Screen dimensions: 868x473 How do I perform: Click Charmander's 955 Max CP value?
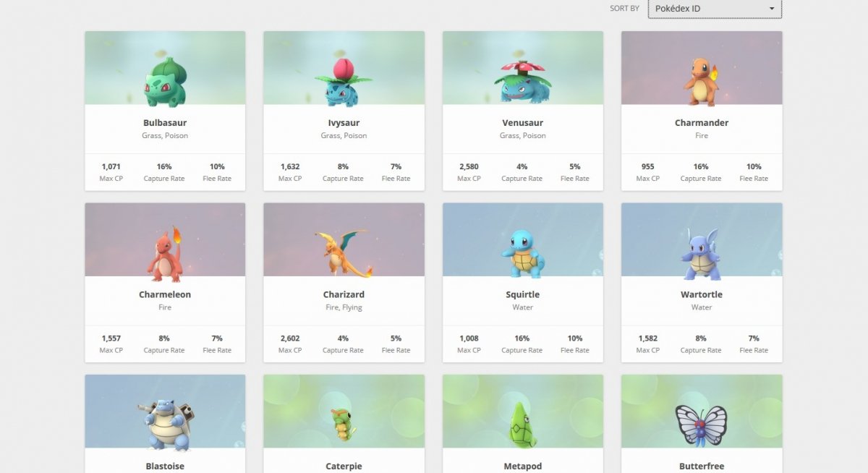point(647,166)
